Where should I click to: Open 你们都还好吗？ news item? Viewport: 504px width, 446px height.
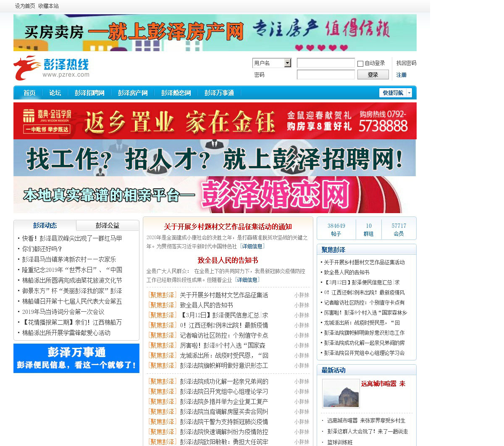click(42, 249)
